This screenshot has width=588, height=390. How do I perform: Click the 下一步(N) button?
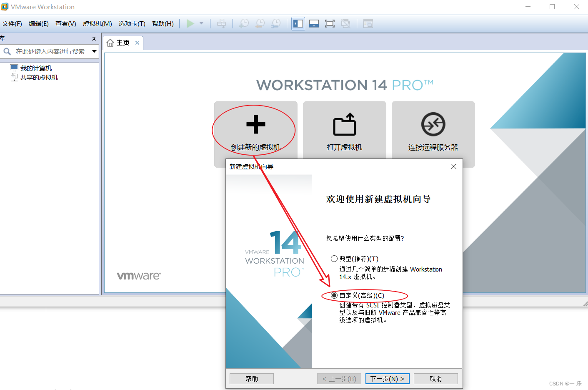pyautogui.click(x=388, y=379)
